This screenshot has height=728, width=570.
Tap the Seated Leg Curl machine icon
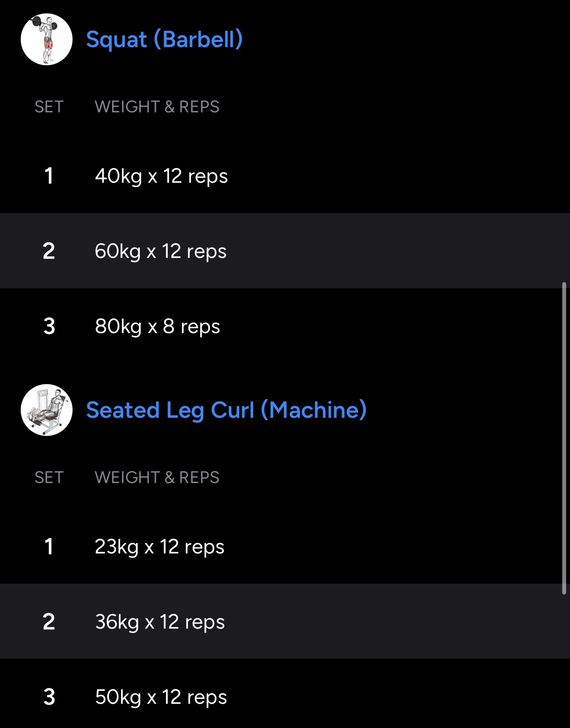click(x=47, y=410)
